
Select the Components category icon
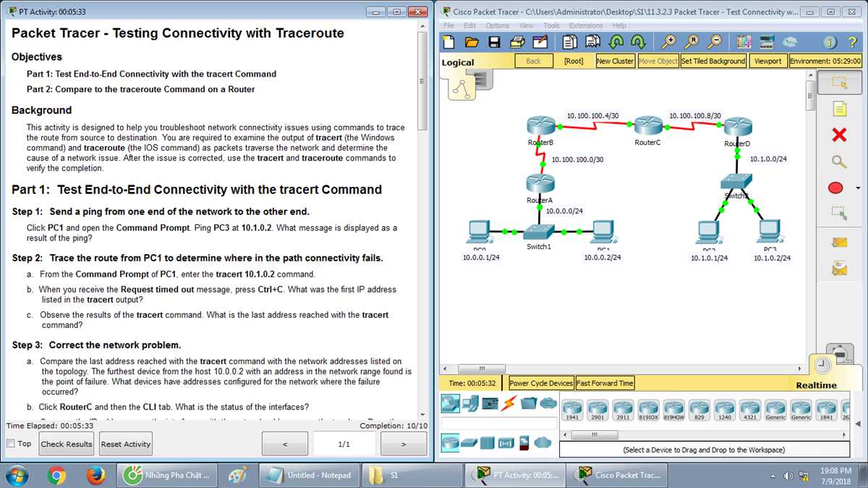pos(490,404)
